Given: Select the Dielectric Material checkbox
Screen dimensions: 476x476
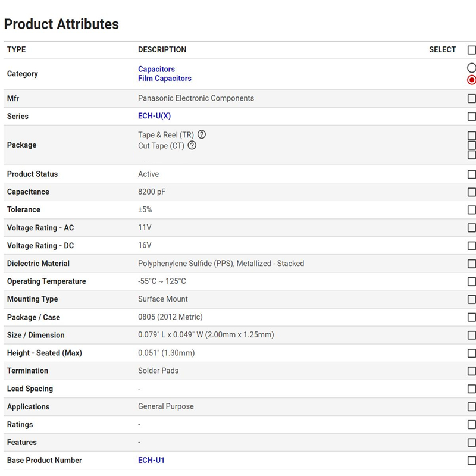Looking at the screenshot, I should 472,264.
